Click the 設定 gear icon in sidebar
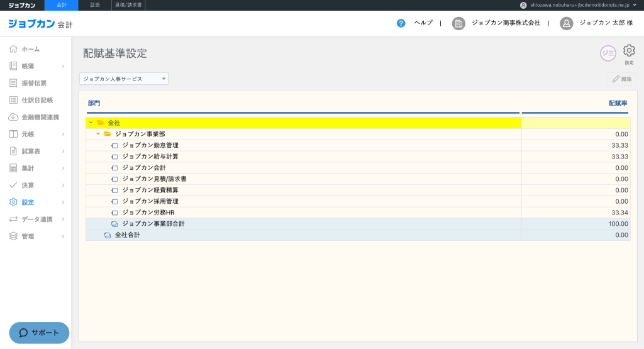Screen dimensions: 644x349 (13, 202)
